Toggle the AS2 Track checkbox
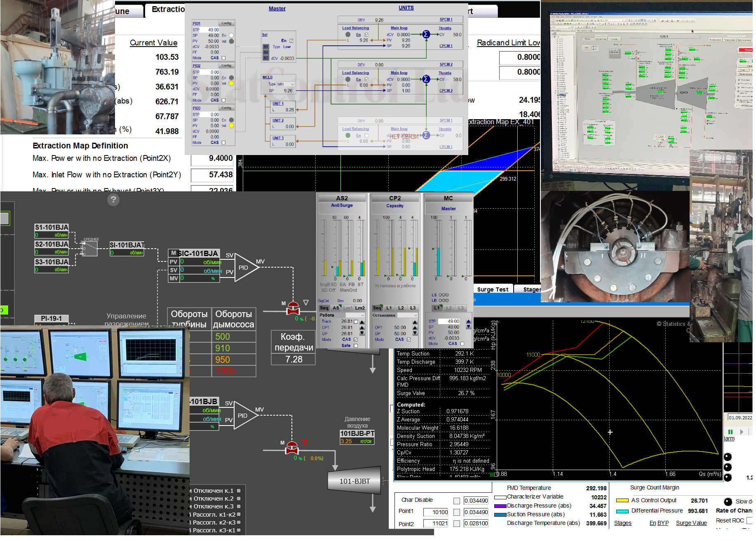The image size is (756, 541). (x=356, y=322)
